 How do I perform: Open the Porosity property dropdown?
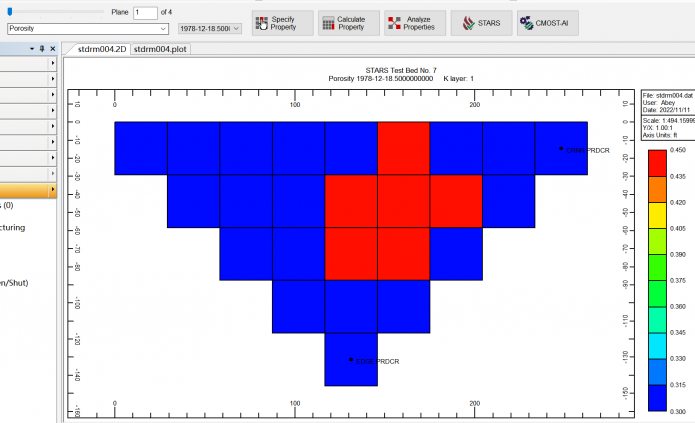click(164, 29)
